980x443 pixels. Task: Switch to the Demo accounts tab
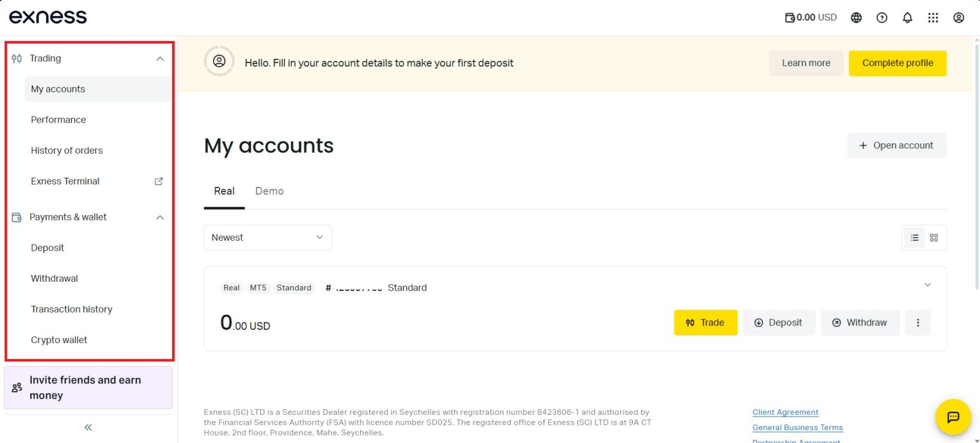[269, 191]
